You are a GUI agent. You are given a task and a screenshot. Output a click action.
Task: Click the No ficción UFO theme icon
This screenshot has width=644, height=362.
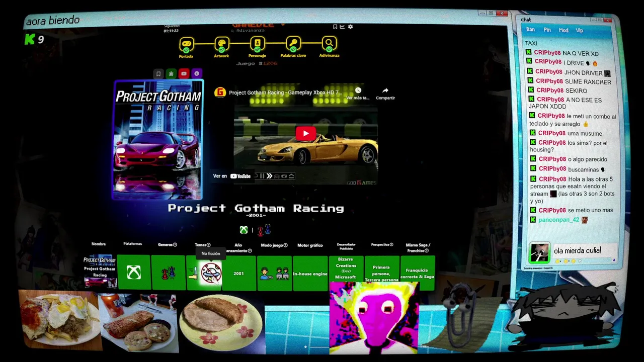point(211,273)
